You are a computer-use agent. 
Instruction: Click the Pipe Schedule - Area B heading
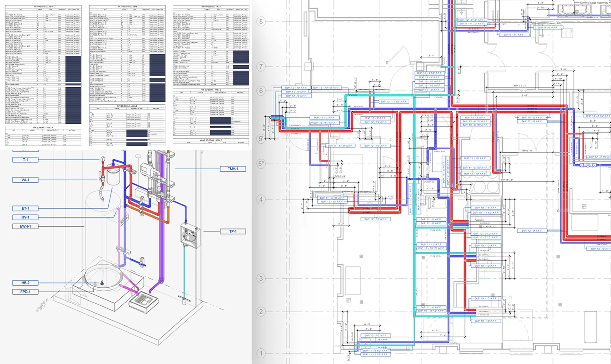tap(127, 106)
